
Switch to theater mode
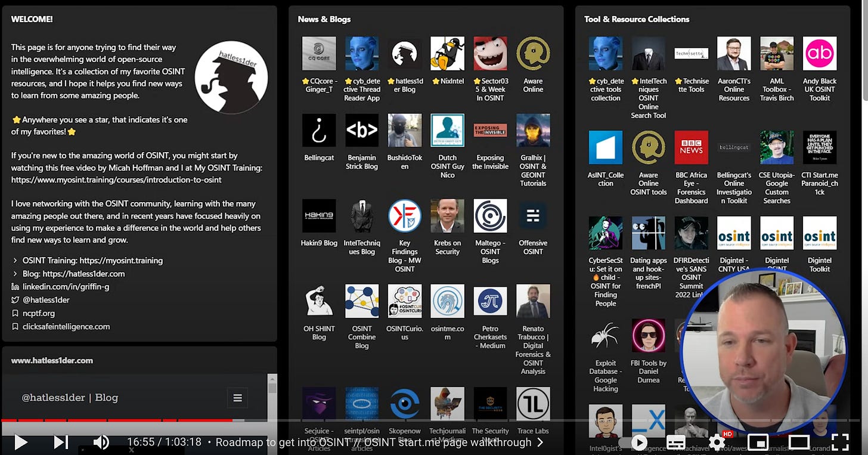point(799,442)
